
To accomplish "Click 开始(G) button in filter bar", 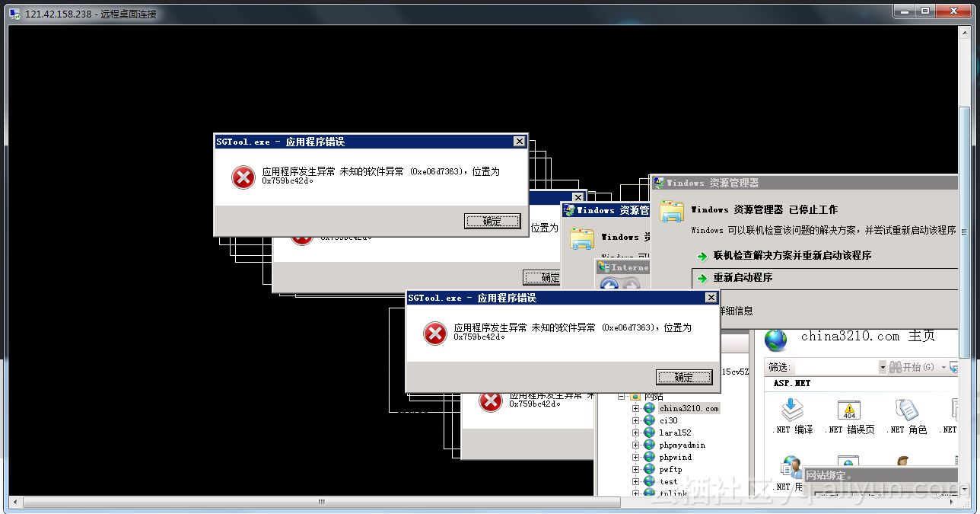I will pyautogui.click(x=912, y=367).
